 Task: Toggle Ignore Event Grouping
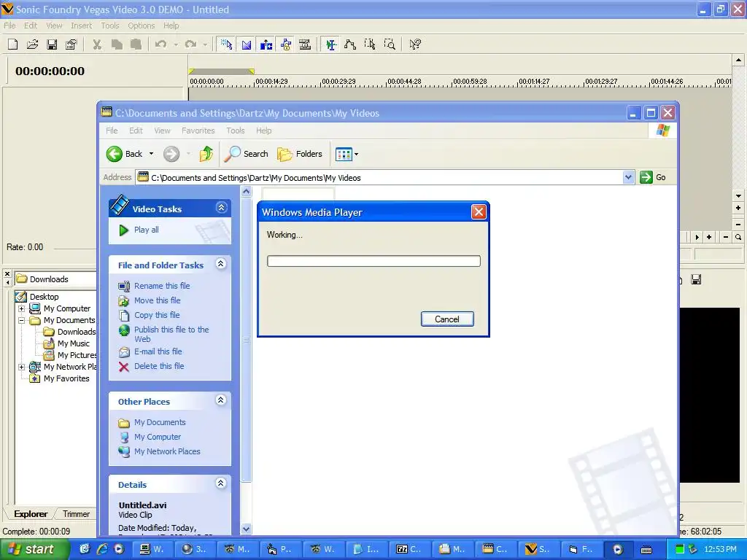click(305, 44)
